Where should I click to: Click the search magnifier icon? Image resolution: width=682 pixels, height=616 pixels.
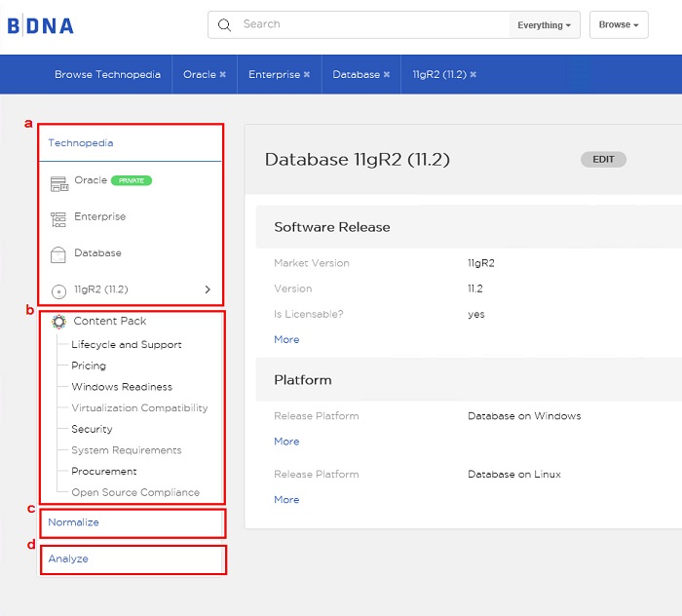point(224,24)
